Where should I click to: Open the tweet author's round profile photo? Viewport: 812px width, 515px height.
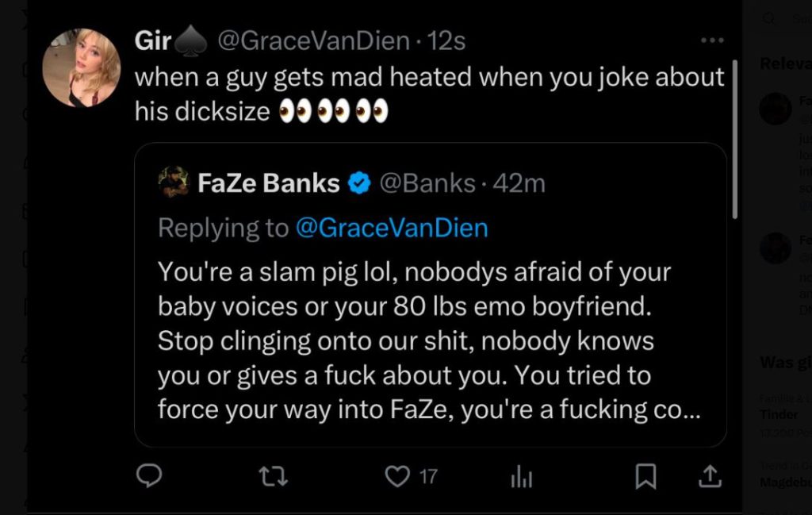coord(81,68)
